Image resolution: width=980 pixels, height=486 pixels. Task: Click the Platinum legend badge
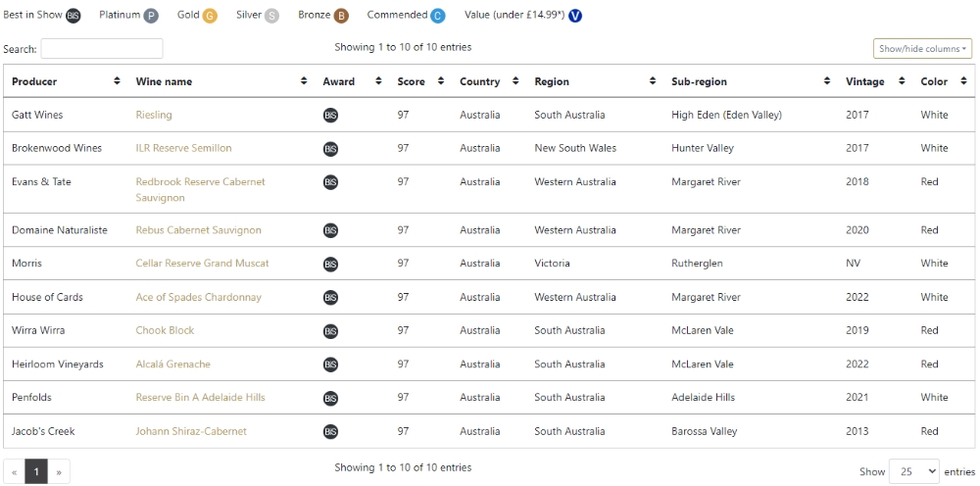coord(151,16)
